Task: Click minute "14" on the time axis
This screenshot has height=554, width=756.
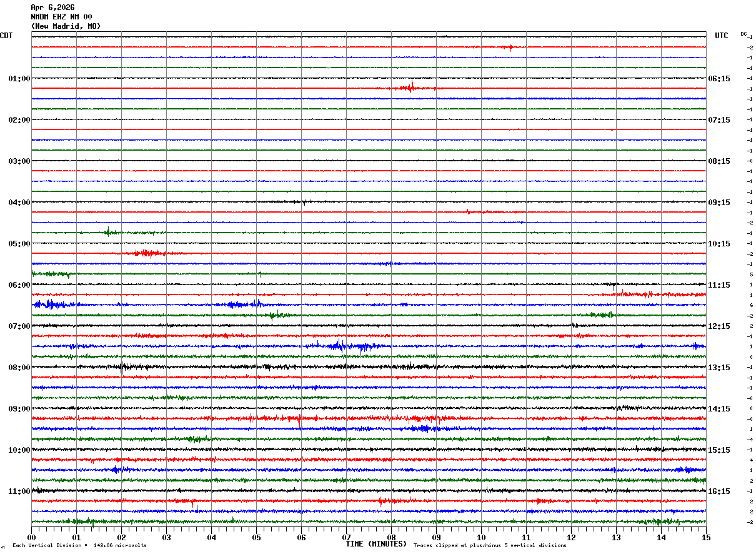Action: tap(661, 537)
